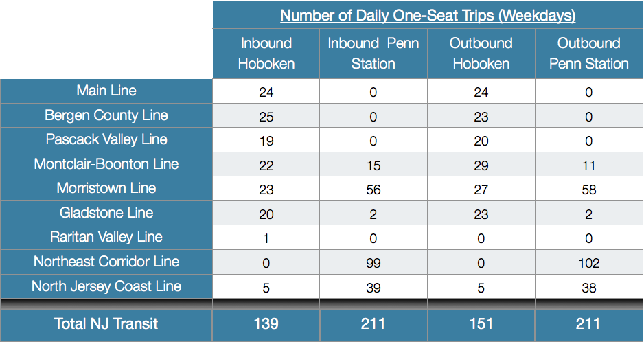Select the Inbound Hoboken column header
The image size is (644, 344).
click(266, 54)
